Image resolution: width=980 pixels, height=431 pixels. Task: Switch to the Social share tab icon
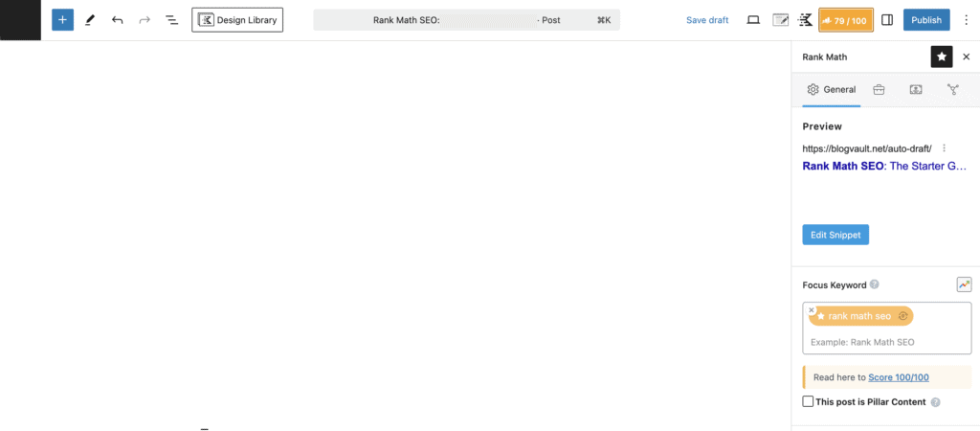point(953,89)
